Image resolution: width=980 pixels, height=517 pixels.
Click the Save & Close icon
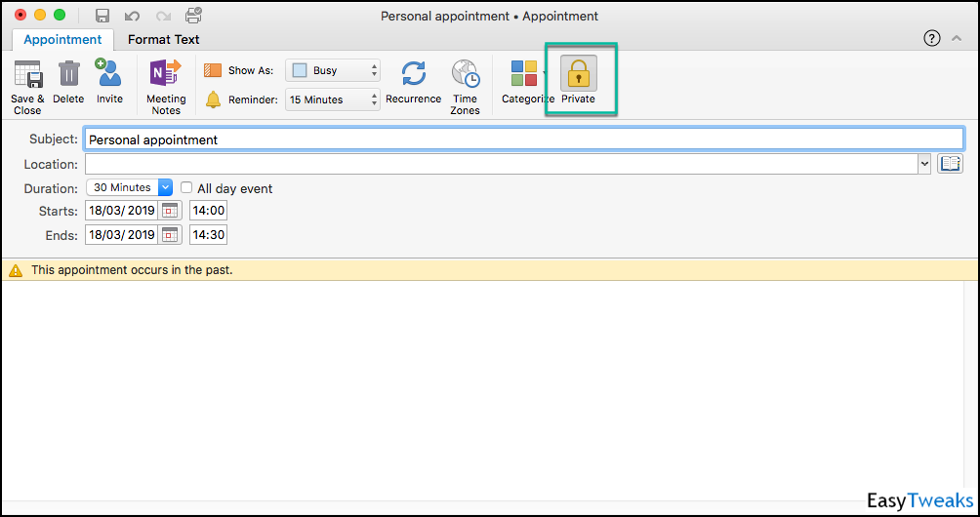point(27,76)
